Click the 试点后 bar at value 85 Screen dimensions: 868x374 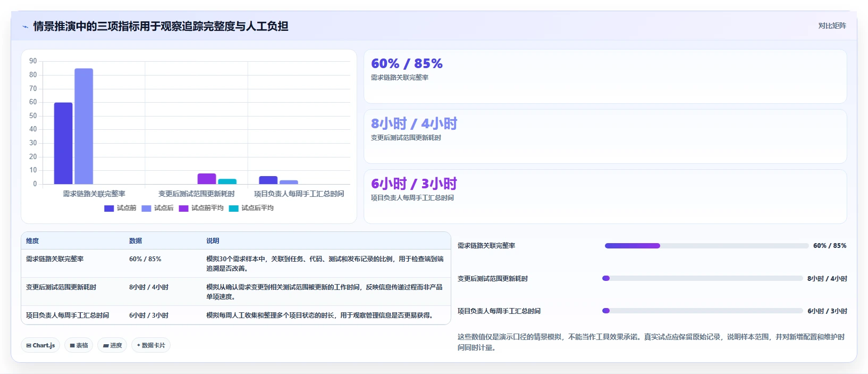point(83,127)
